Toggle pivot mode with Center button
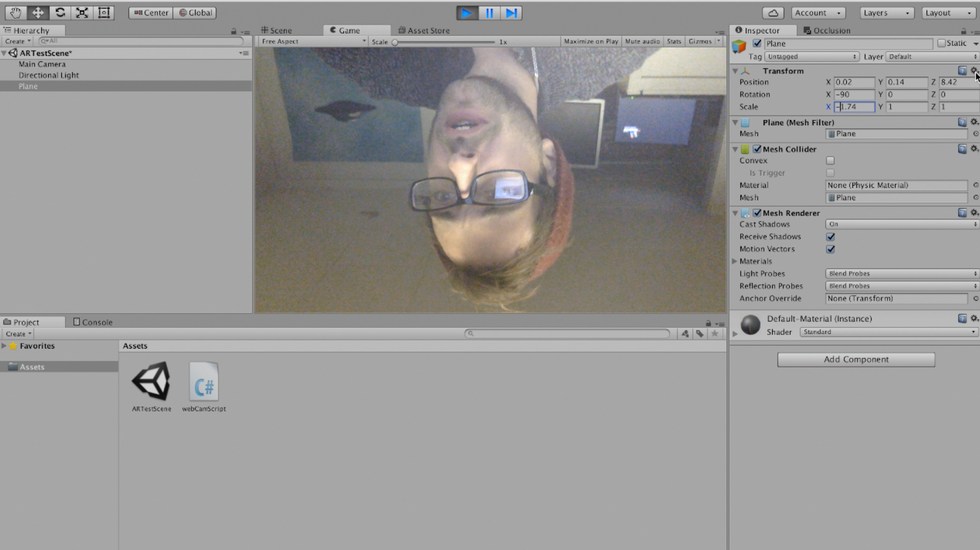Viewport: 980px width, 550px height. (x=150, y=13)
